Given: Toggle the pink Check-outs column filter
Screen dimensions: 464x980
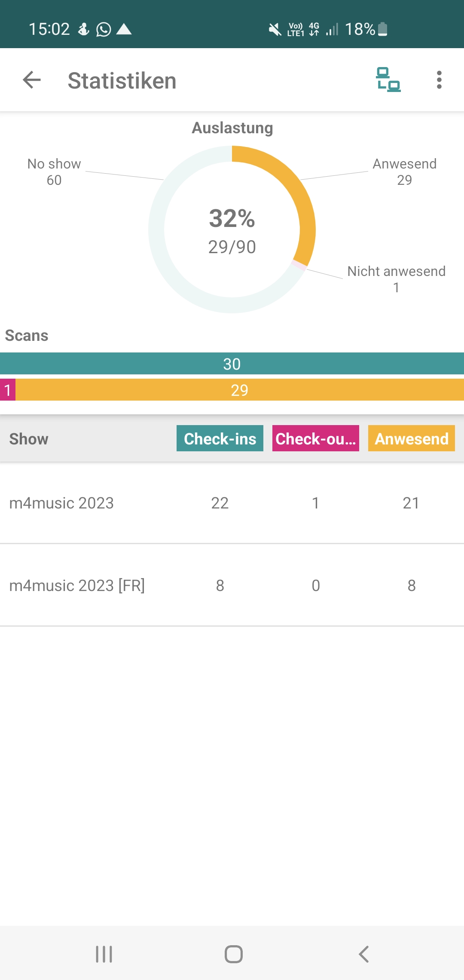Looking at the screenshot, I should (316, 438).
